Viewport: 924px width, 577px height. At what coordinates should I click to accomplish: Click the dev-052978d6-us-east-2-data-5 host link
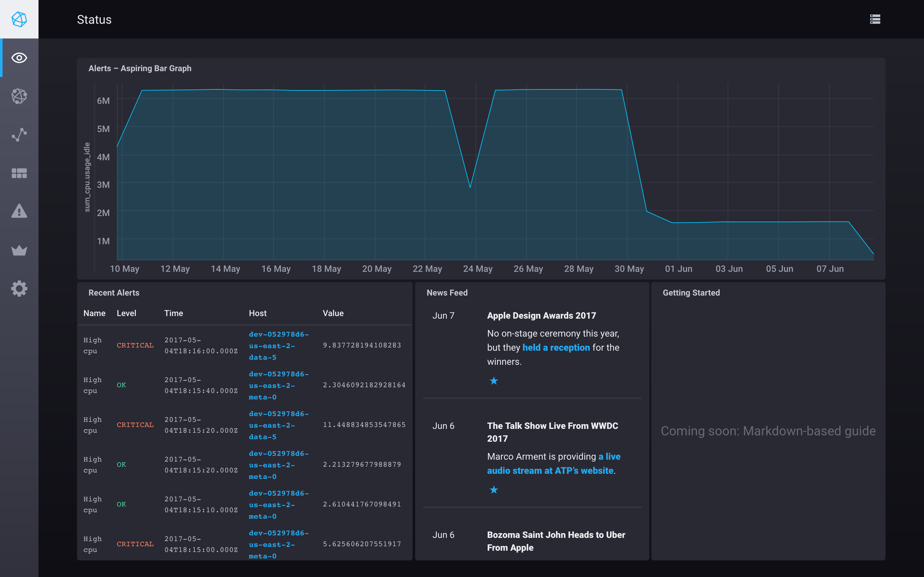[x=279, y=345]
